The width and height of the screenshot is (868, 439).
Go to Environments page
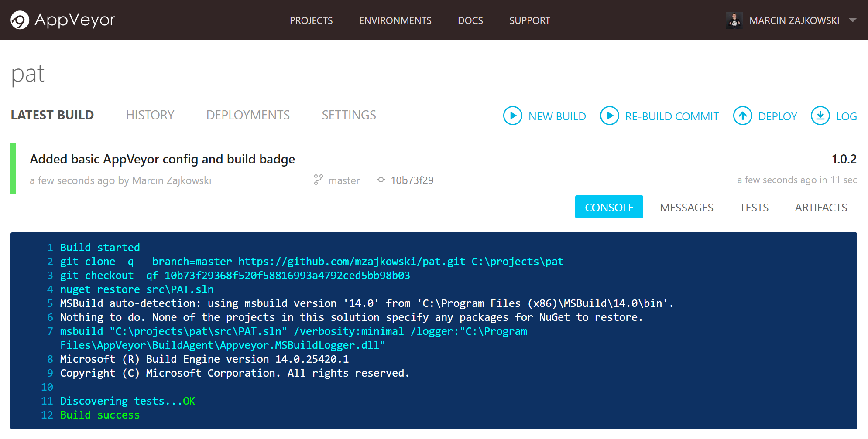(395, 20)
